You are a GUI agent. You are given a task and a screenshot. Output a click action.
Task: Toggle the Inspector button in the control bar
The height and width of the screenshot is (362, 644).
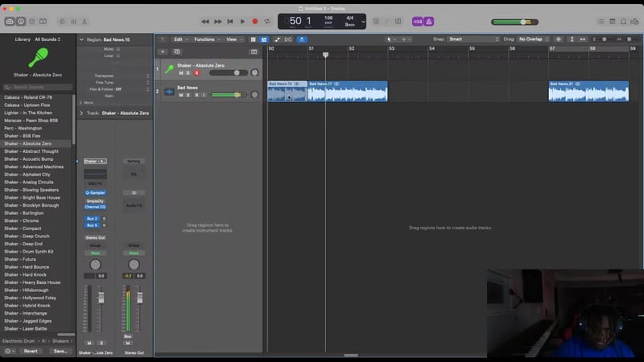point(21,22)
